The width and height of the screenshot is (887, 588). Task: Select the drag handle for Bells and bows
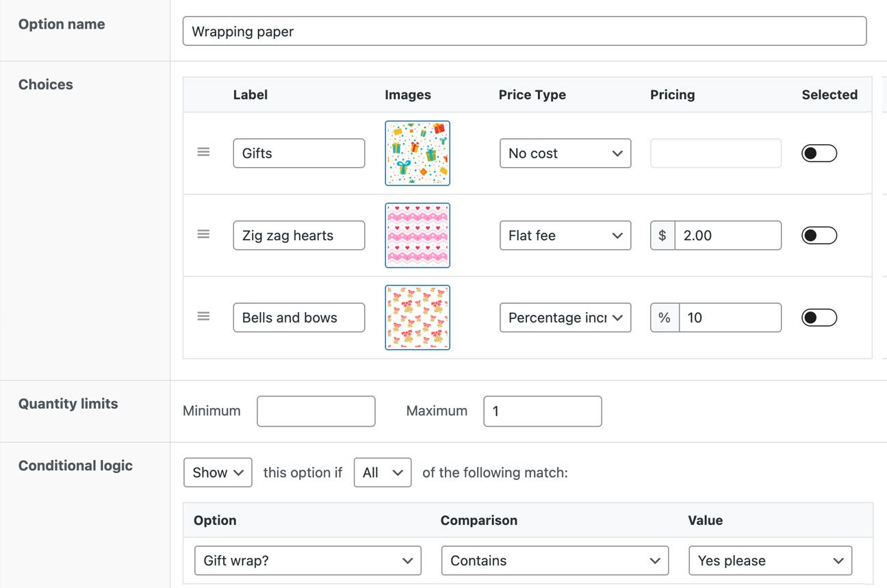click(x=203, y=316)
